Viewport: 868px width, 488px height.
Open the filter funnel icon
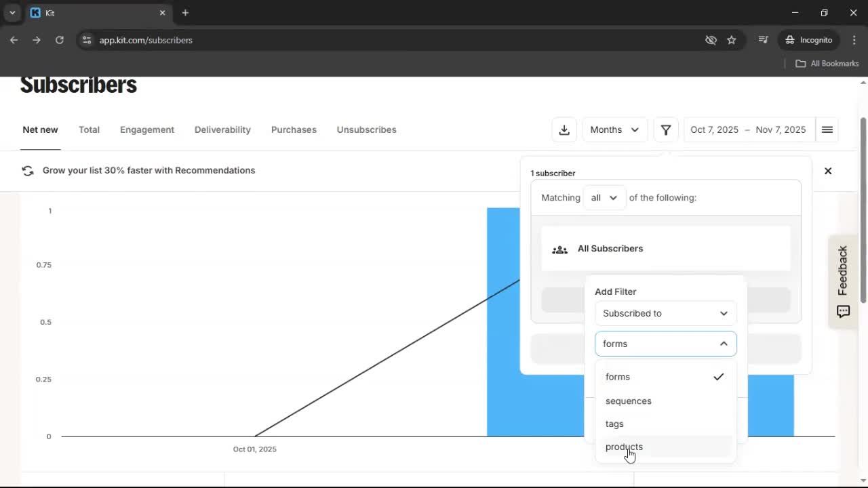[x=666, y=129]
